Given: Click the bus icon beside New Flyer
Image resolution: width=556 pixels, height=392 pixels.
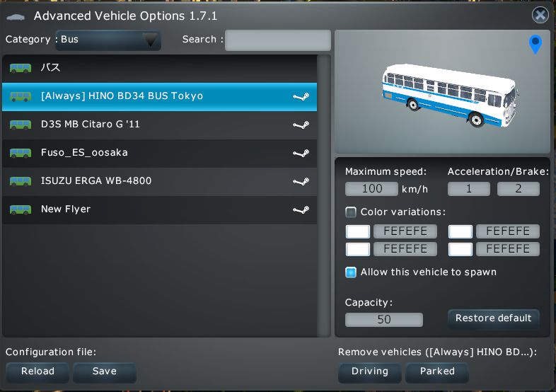Looking at the screenshot, I should coord(21,209).
